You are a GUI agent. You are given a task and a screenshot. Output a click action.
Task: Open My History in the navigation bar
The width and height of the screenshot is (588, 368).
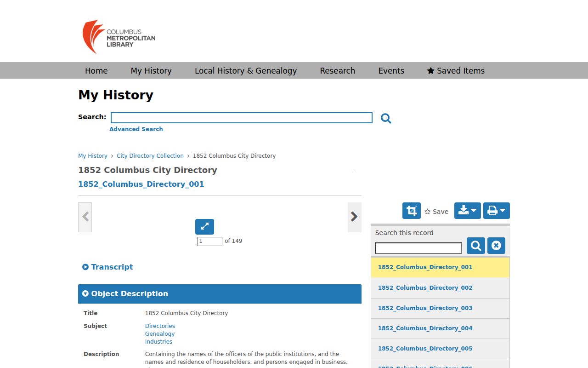pyautogui.click(x=151, y=71)
